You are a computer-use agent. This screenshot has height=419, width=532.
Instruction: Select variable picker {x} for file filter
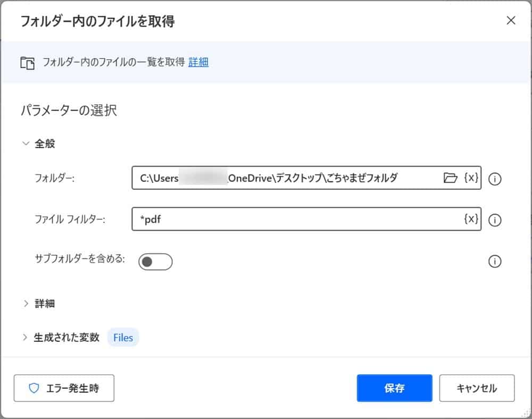click(471, 220)
